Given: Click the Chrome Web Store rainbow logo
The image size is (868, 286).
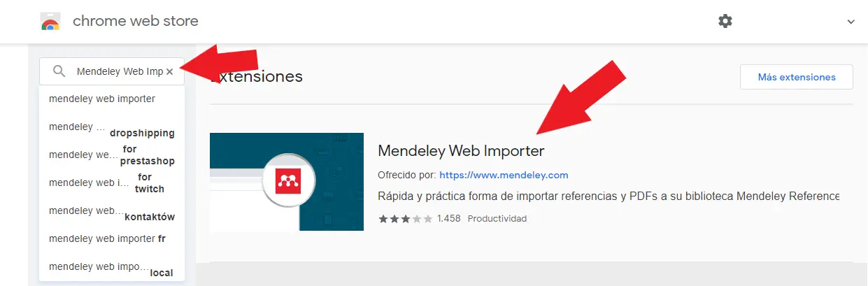Looking at the screenshot, I should pyautogui.click(x=50, y=21).
